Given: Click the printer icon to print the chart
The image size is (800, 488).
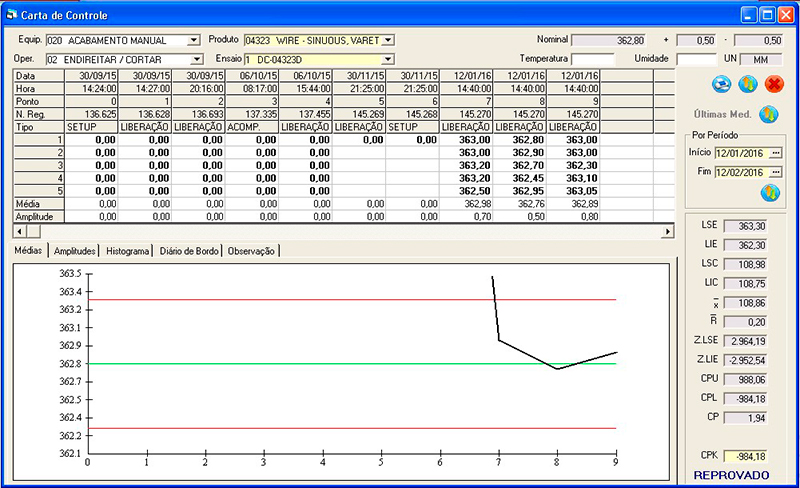Looking at the screenshot, I should click(721, 84).
